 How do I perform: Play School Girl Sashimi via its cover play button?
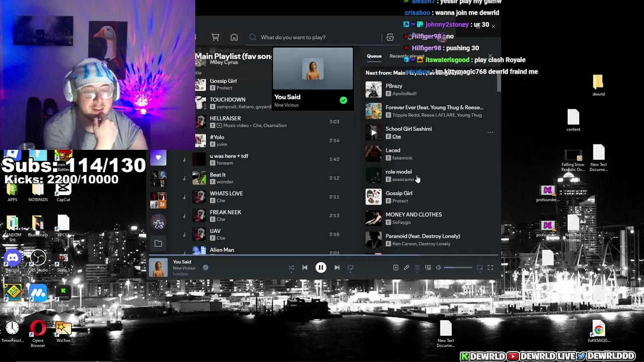point(373,132)
